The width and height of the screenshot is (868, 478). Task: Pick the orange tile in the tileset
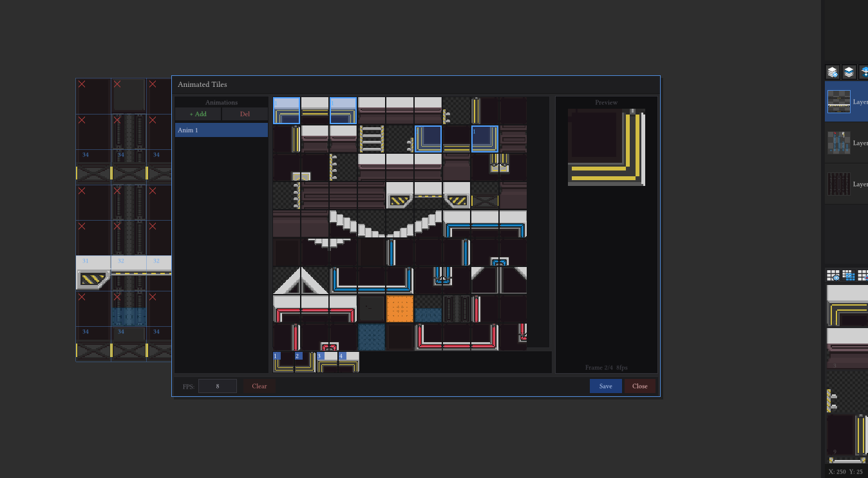(400, 309)
